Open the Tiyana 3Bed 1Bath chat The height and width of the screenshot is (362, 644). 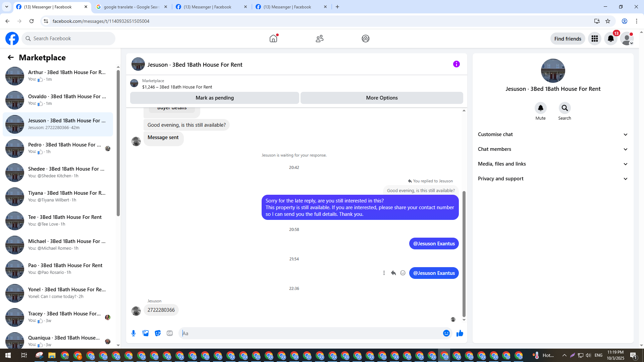(58, 197)
